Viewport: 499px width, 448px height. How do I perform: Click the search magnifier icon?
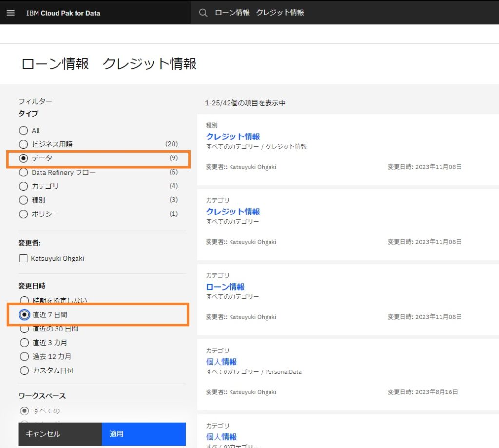tap(203, 13)
